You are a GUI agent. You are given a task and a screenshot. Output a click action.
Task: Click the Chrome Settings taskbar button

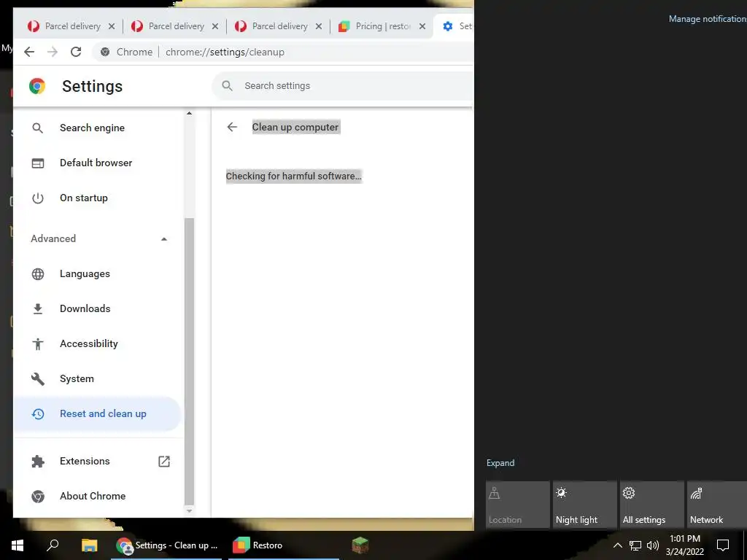(x=166, y=545)
